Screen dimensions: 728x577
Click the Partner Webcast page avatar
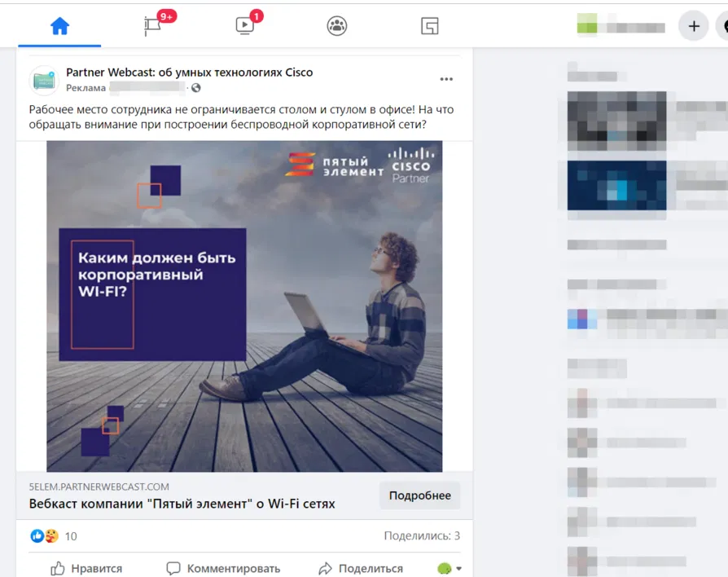click(44, 80)
